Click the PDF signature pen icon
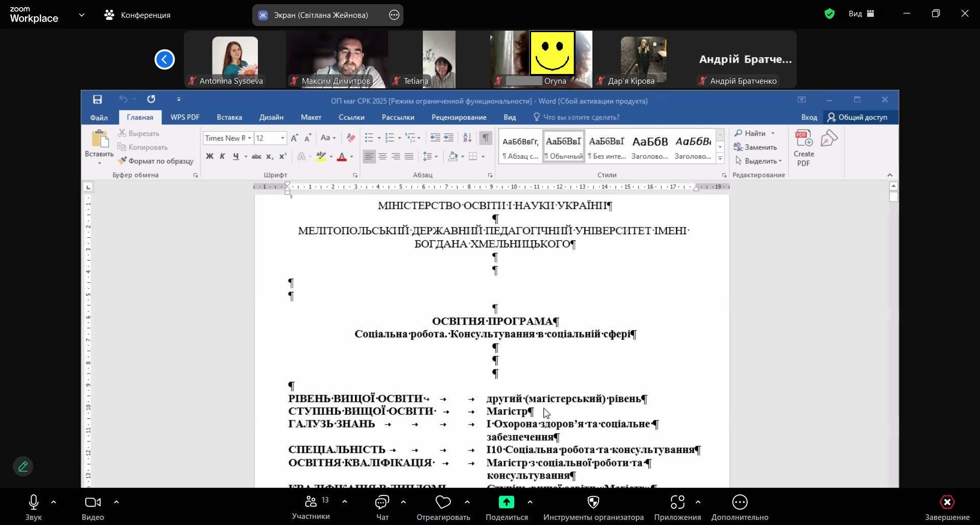This screenshot has width=980, height=525. click(829, 139)
